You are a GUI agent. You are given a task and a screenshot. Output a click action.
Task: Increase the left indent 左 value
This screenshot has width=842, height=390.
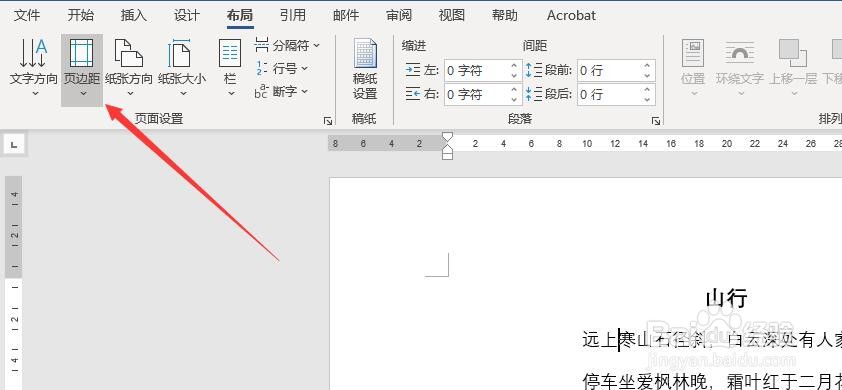514,66
